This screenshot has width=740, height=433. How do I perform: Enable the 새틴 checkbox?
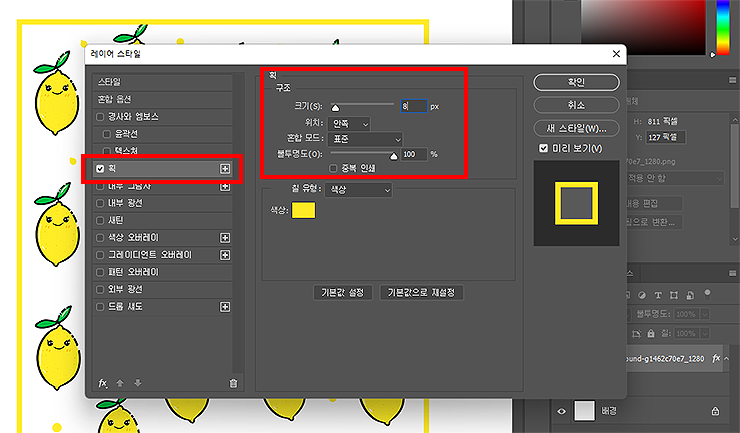[x=100, y=221]
